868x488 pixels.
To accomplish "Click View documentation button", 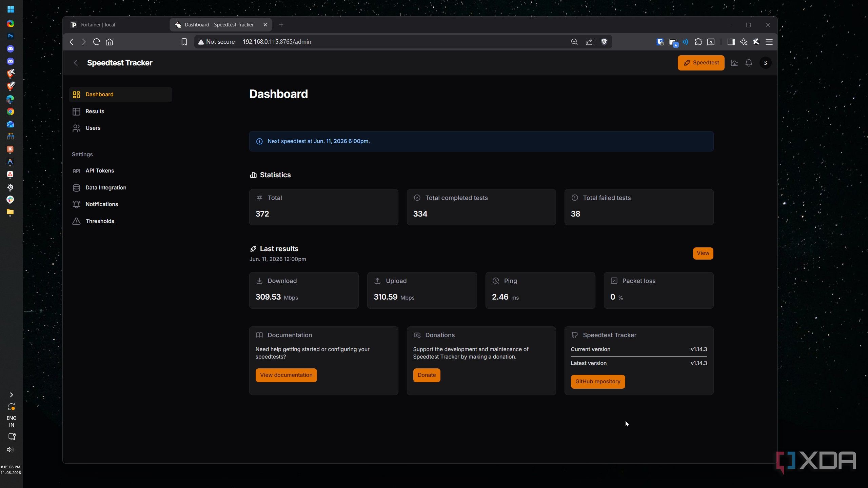I will [x=286, y=375].
